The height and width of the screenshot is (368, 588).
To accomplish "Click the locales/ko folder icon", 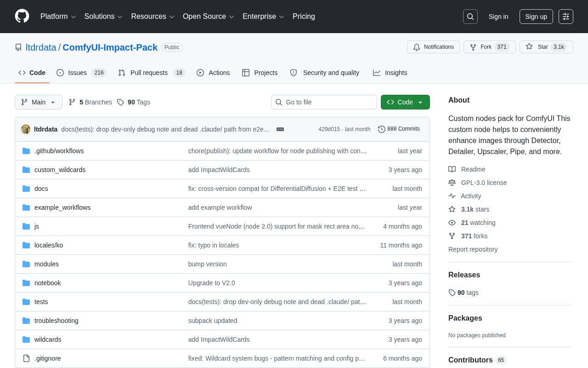I will [x=26, y=245].
